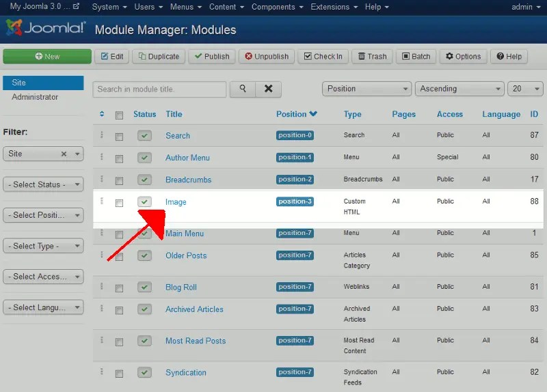Toggle published status of Syndication module
This screenshot has height=392, width=547.
tap(144, 372)
